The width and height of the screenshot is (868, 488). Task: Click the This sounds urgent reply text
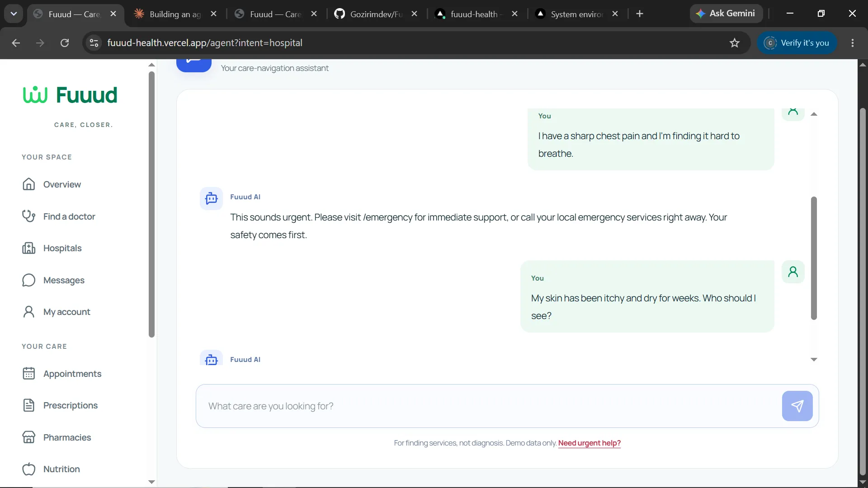point(478,226)
